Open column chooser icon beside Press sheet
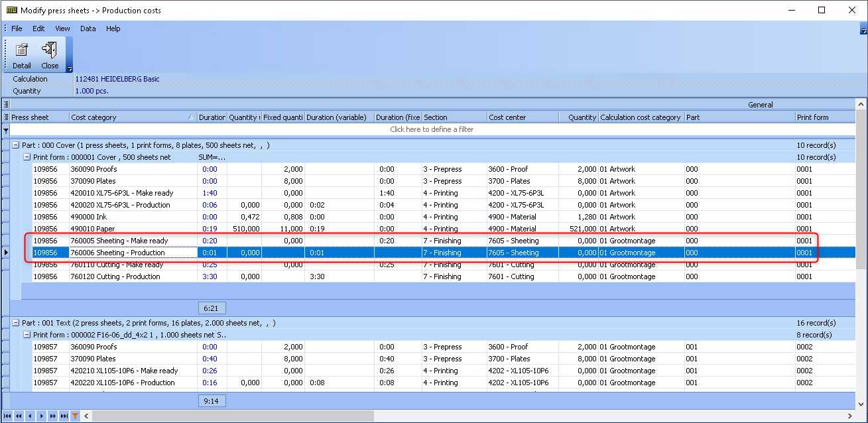The image size is (868, 423). [6, 117]
